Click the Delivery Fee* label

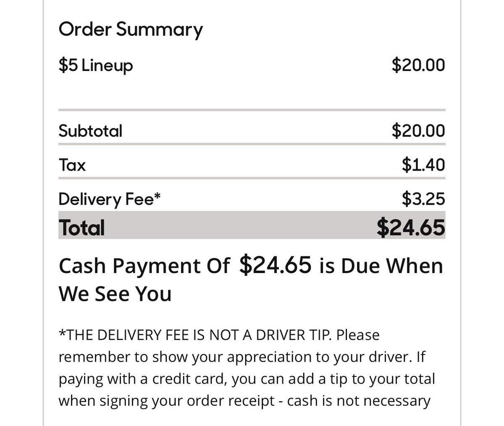coord(110,199)
